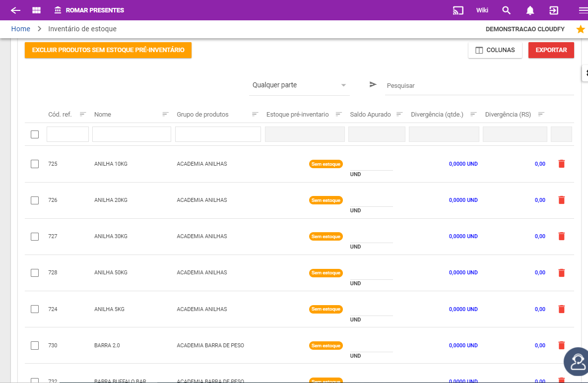Image resolution: width=588 pixels, height=383 pixels.
Task: Open the Nome column sort menu
Action: tap(165, 115)
